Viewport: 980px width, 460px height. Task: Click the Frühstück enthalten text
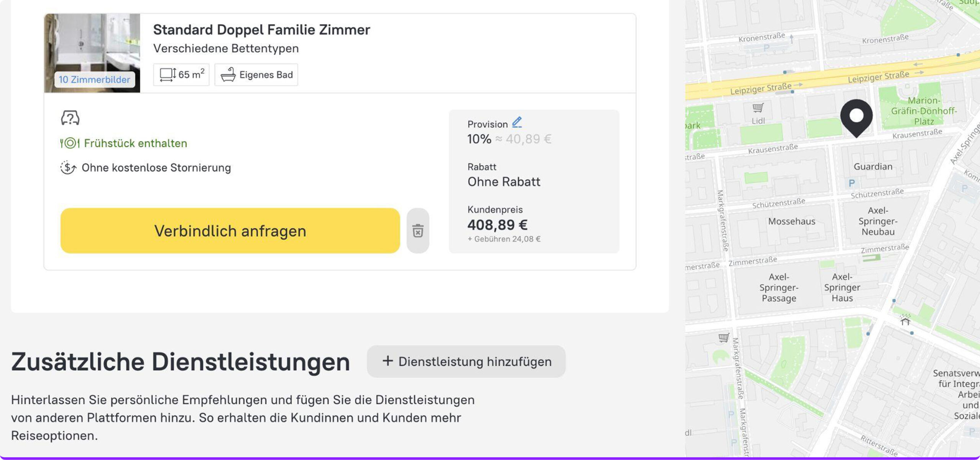pyautogui.click(x=136, y=143)
